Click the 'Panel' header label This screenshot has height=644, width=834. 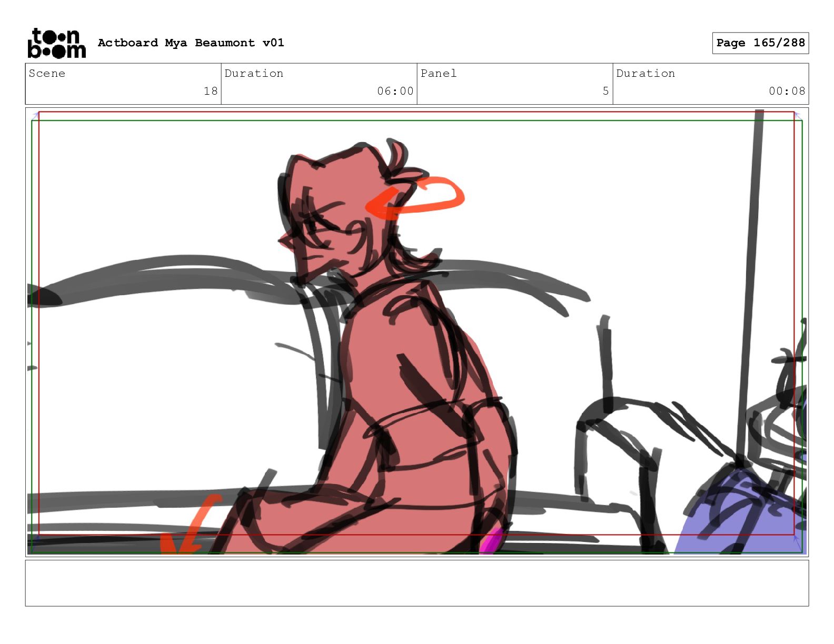(x=439, y=73)
